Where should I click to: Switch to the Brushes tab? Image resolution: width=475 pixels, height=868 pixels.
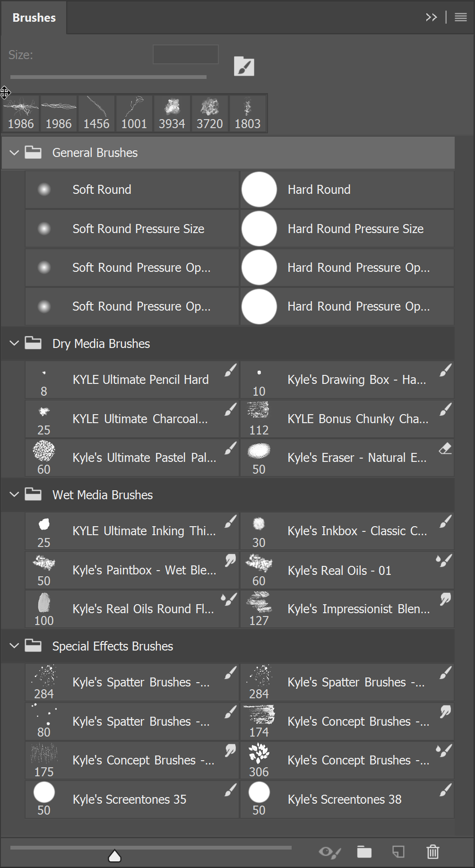pyautogui.click(x=33, y=17)
